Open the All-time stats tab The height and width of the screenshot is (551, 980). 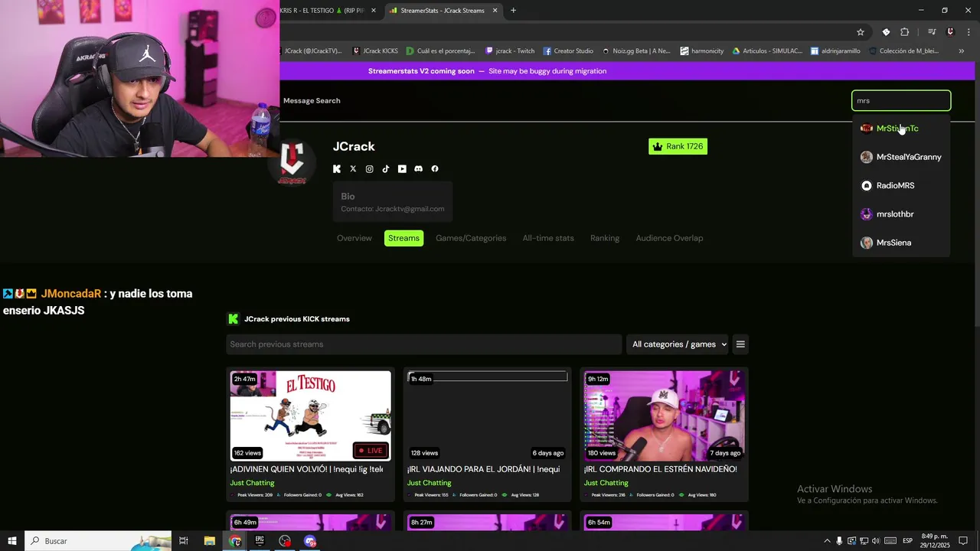[548, 238]
